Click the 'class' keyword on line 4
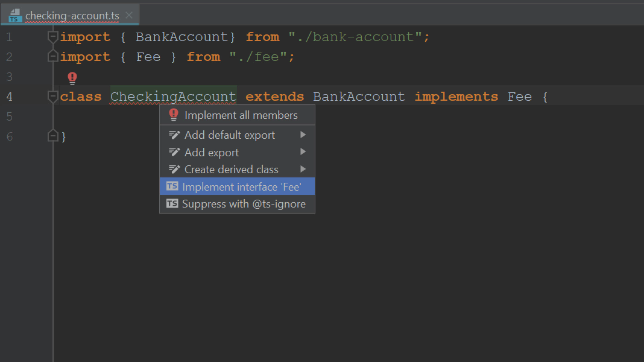The image size is (644, 362). 81,97
